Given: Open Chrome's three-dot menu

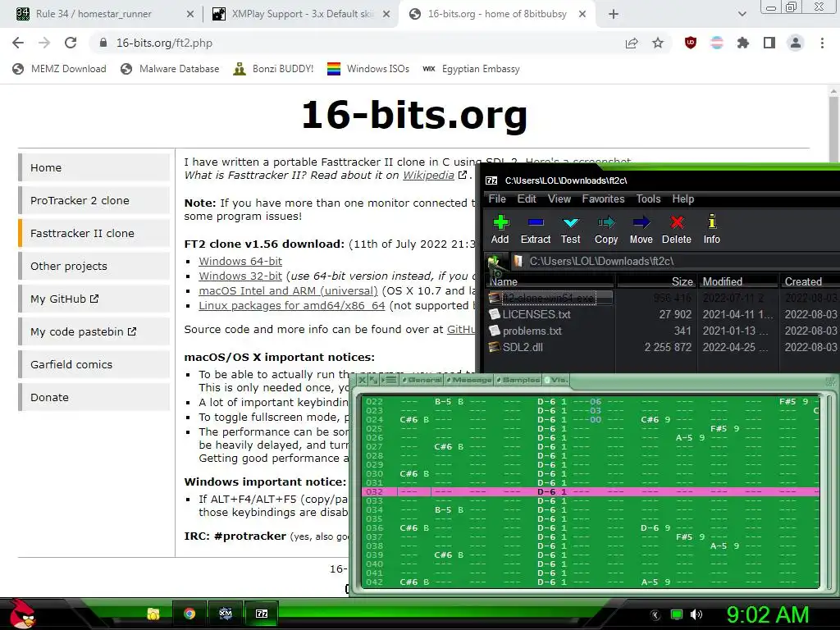Looking at the screenshot, I should click(x=822, y=43).
